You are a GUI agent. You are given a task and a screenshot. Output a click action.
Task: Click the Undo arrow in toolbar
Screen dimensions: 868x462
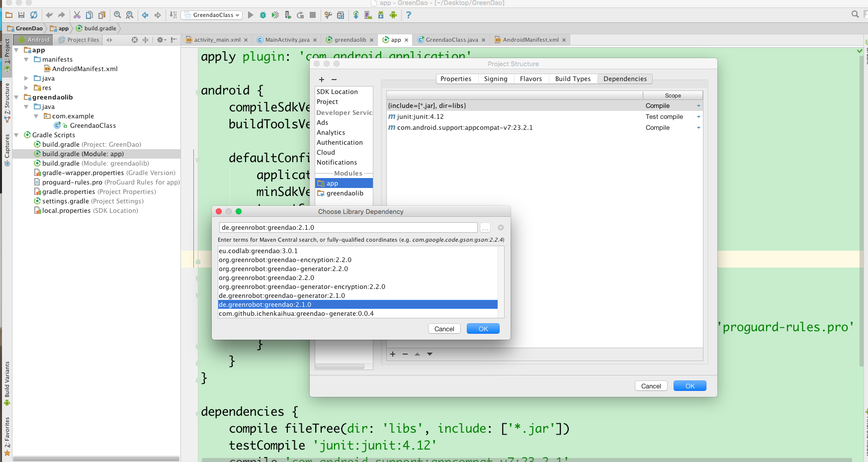tap(49, 15)
